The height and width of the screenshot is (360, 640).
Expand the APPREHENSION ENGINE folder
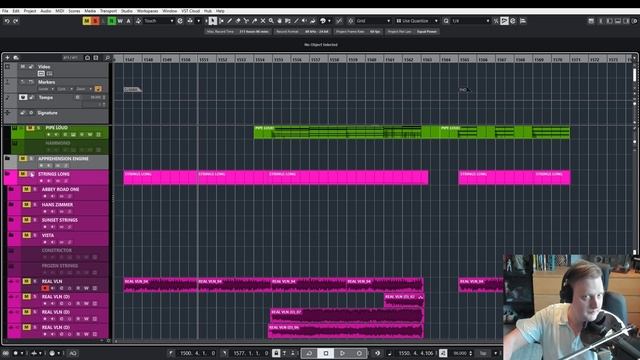click(x=7, y=158)
